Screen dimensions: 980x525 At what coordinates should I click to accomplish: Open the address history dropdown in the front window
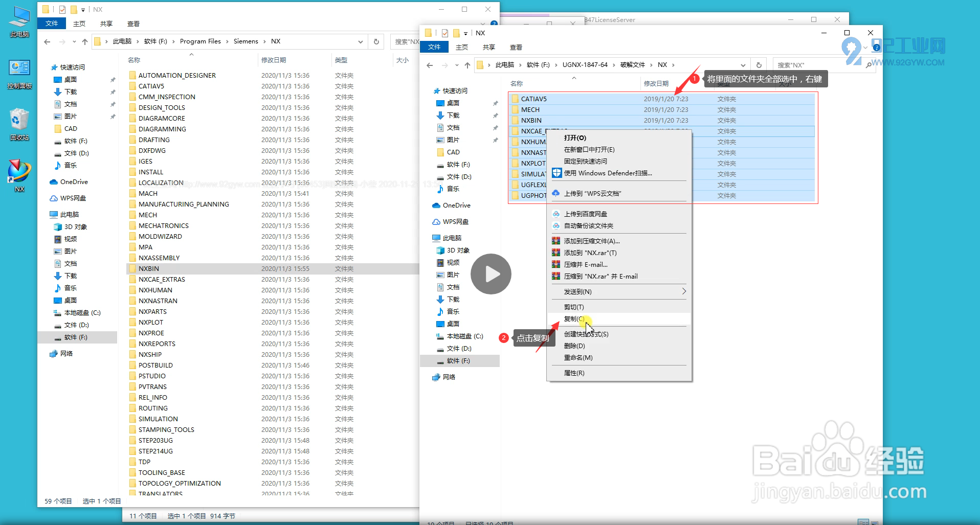point(743,65)
